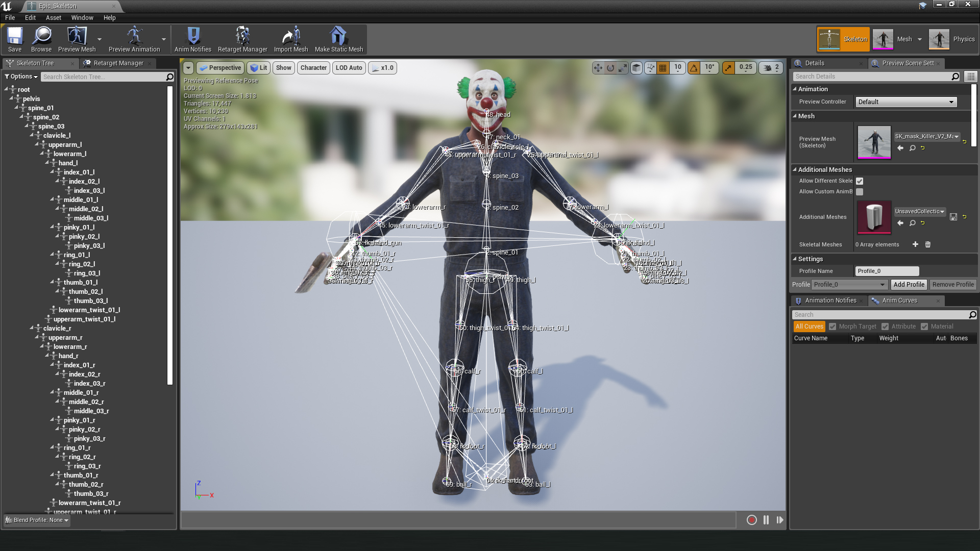Open camera speed dropdown showing 2
980x551 pixels.
[771, 68]
